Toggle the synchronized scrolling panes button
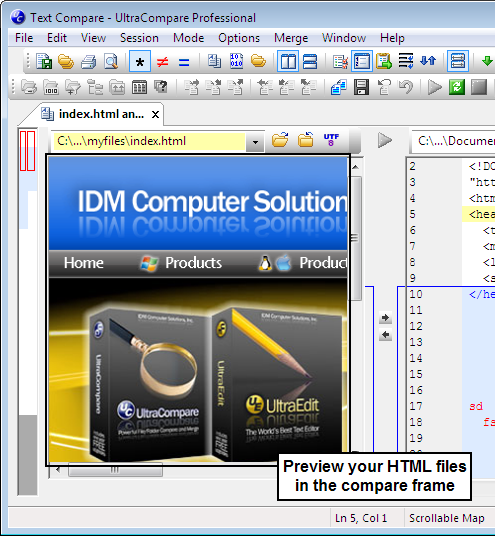Screen dimensions: 495x536 point(458,62)
